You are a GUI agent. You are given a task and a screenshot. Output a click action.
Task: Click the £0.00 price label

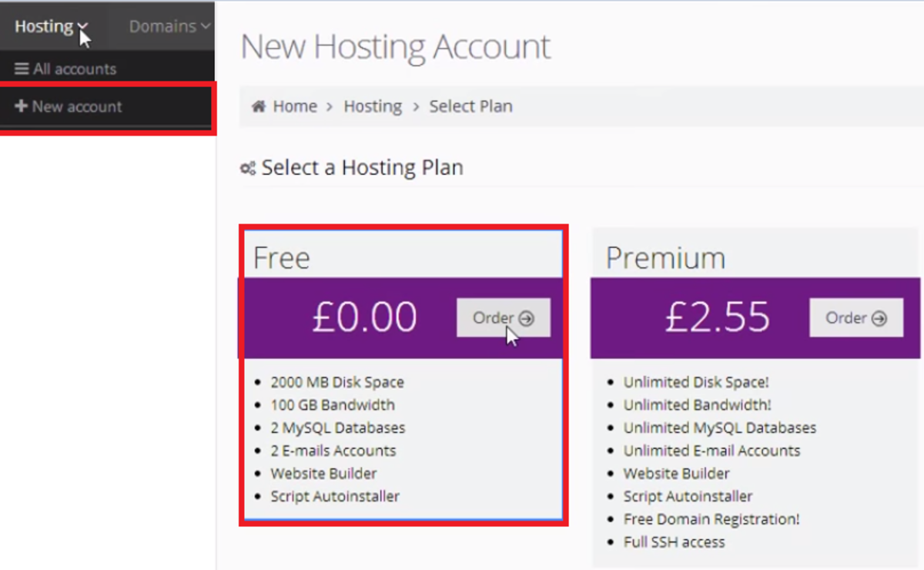click(366, 317)
